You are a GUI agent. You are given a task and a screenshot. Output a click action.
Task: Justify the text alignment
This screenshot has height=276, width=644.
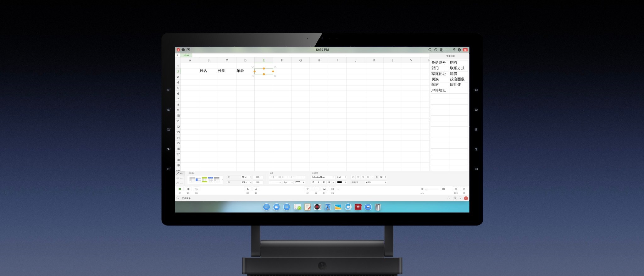368,177
